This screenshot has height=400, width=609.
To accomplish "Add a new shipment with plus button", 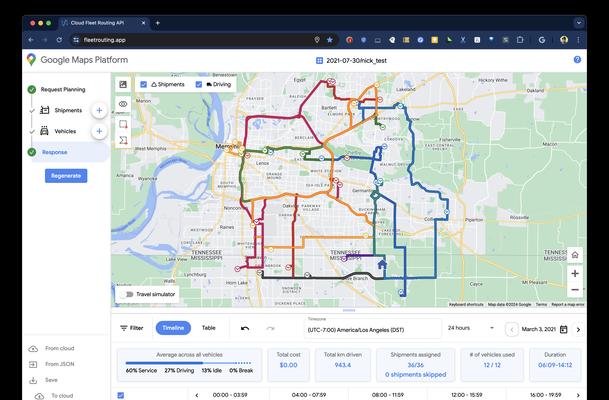I will (99, 110).
